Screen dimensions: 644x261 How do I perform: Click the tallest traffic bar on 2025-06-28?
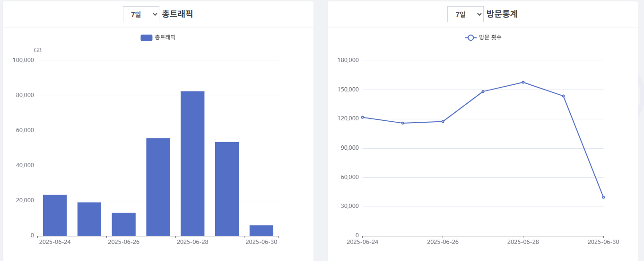click(x=192, y=163)
